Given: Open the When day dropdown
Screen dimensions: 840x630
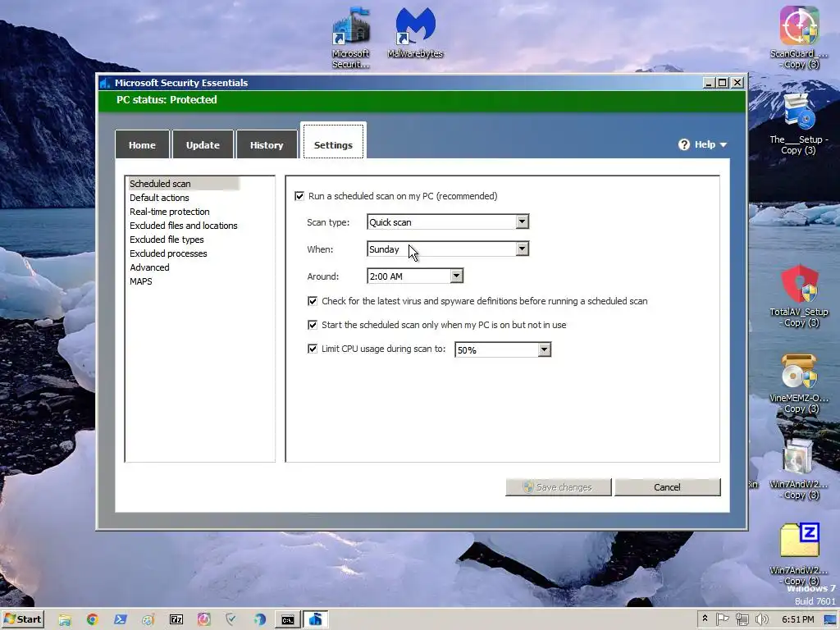Looking at the screenshot, I should [x=448, y=249].
